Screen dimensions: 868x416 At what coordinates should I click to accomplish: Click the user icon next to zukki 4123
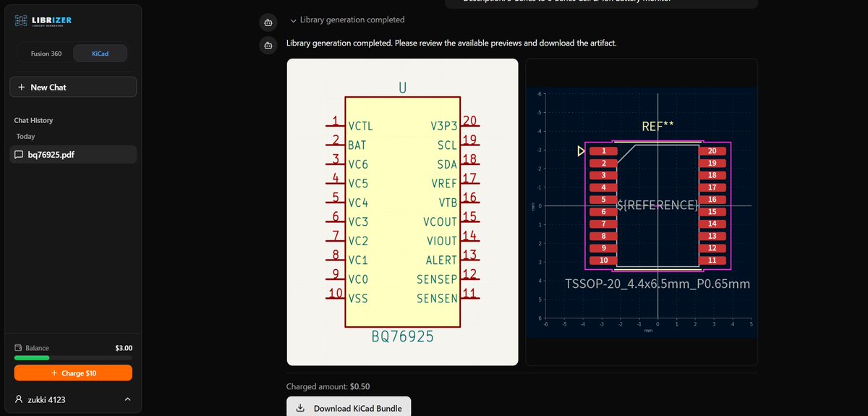pyautogui.click(x=20, y=399)
